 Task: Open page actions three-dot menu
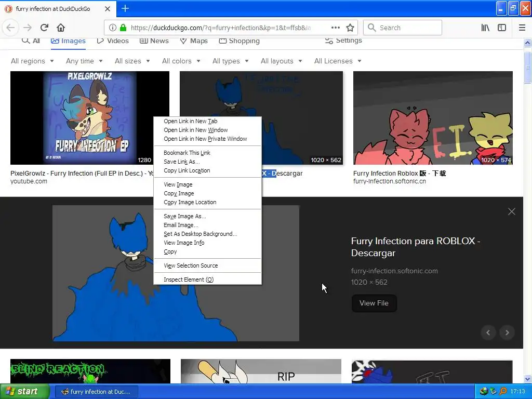pyautogui.click(x=336, y=28)
